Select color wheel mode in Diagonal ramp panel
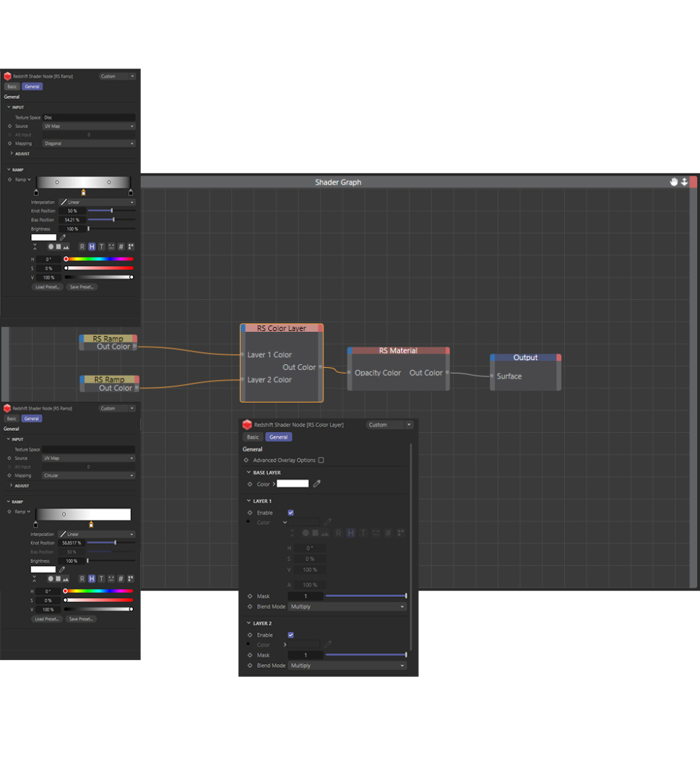 (51, 247)
